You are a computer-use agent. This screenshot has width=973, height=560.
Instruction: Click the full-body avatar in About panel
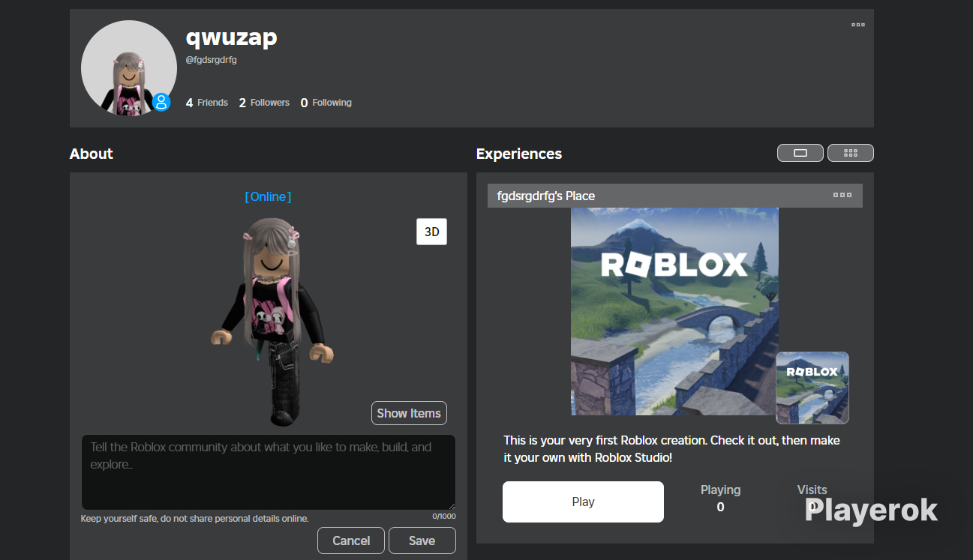click(271, 321)
